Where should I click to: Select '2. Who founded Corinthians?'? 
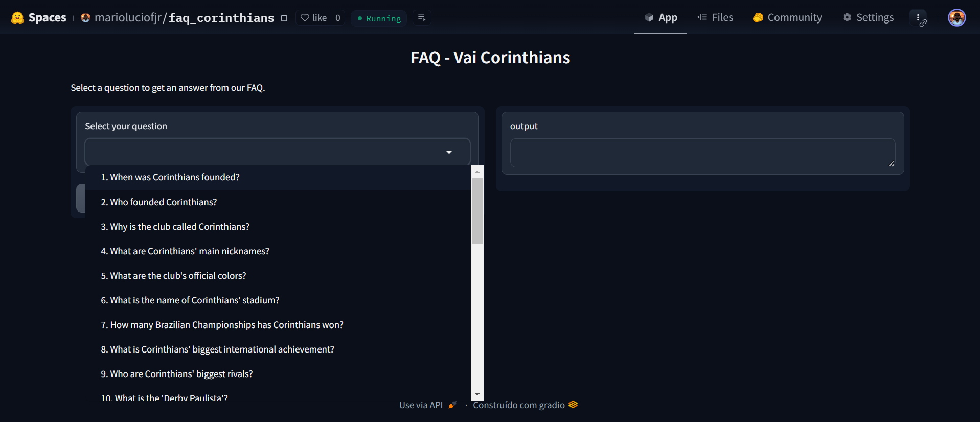pyautogui.click(x=278, y=202)
